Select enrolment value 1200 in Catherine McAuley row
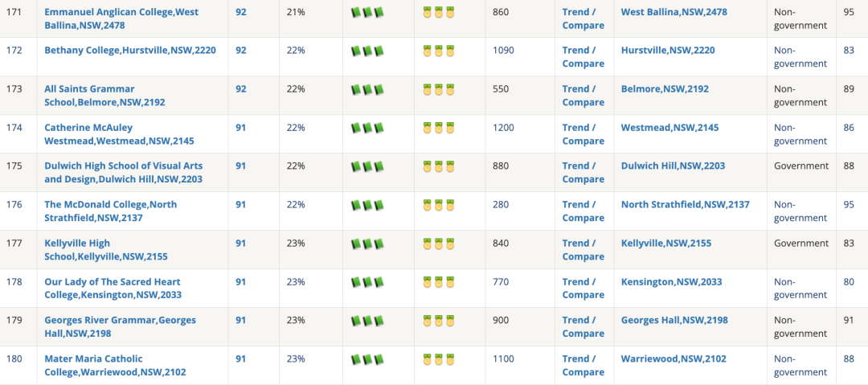 [503, 128]
